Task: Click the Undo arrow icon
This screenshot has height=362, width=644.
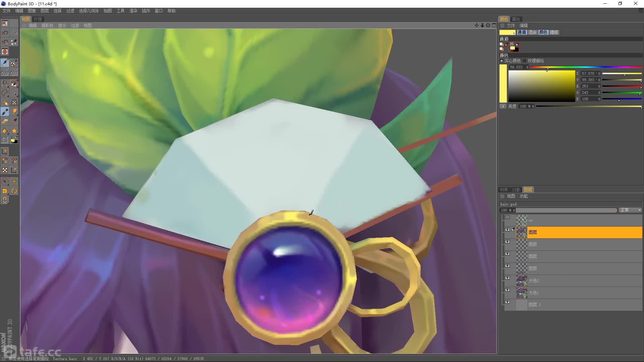Action: click(5, 33)
